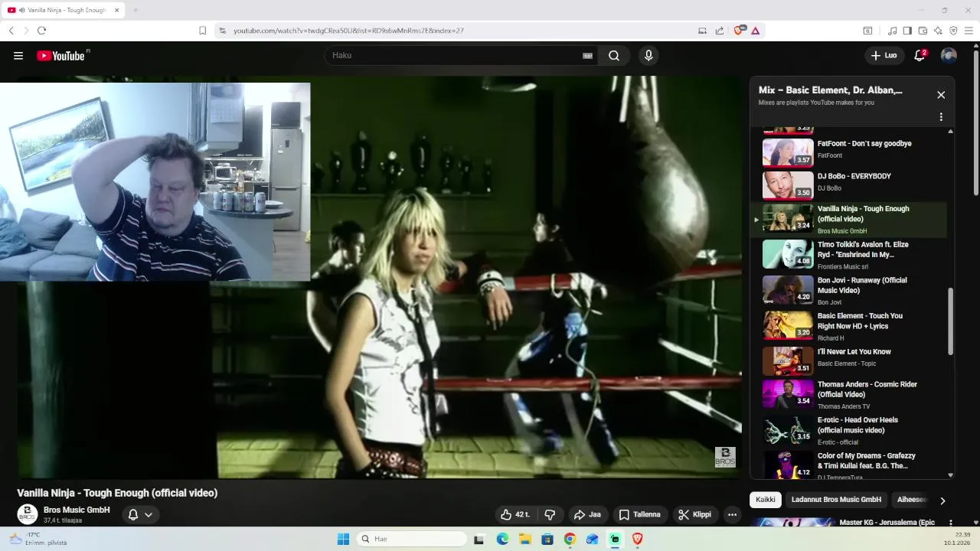980x551 pixels.
Task: Open Microsoft Edge from the taskbar
Action: pos(502,539)
